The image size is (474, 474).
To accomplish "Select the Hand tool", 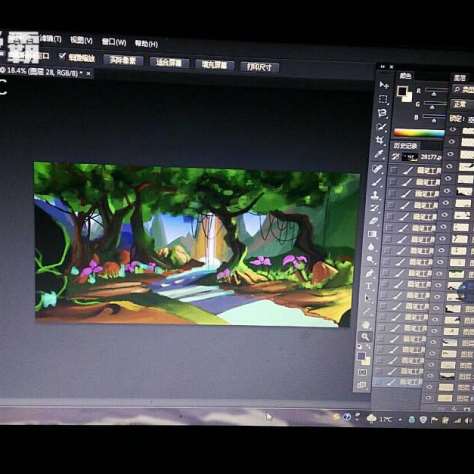I will [366, 324].
